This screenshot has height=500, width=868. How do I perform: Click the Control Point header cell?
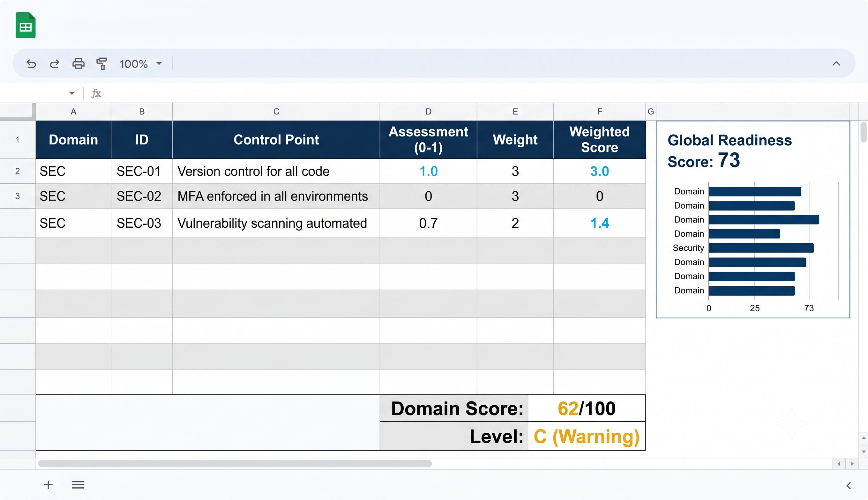(276, 140)
